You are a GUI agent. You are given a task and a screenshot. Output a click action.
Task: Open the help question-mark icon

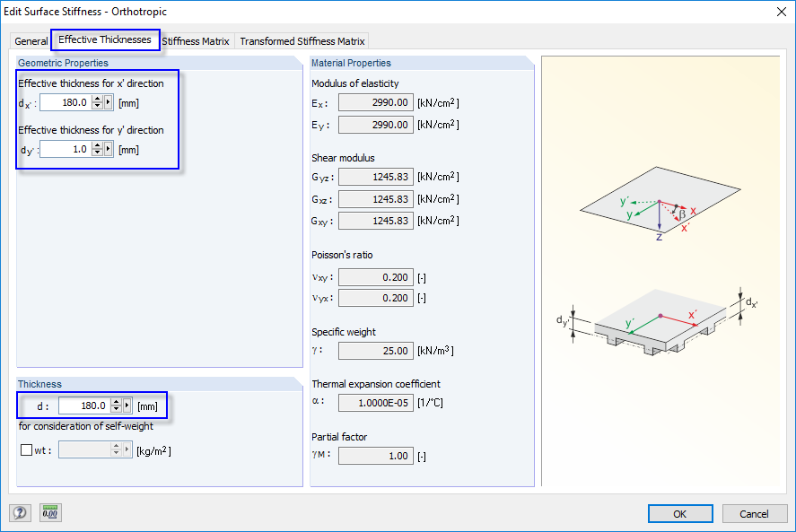pos(19,512)
